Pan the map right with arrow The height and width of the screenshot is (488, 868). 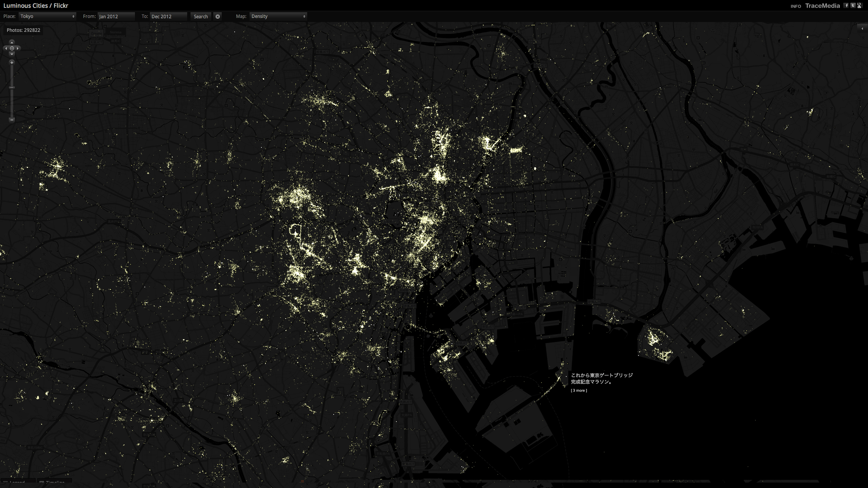[x=18, y=48]
